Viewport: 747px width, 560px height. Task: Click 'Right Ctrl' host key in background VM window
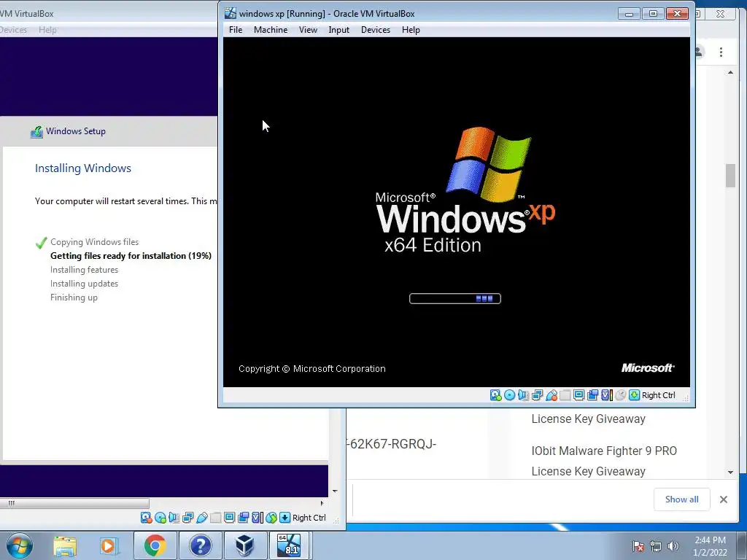click(309, 518)
